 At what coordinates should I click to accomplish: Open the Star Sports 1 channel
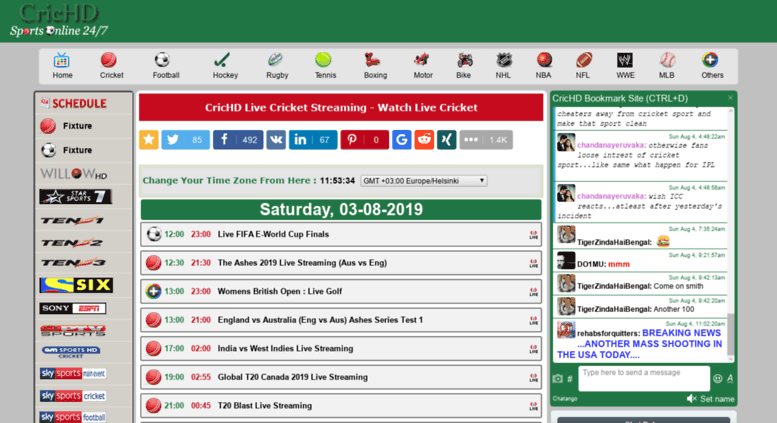[76, 197]
